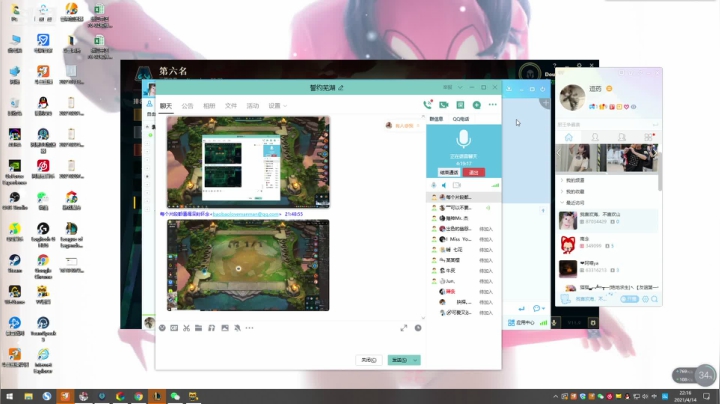
Task: Click the eye icon under profile name
Action: tap(634, 107)
